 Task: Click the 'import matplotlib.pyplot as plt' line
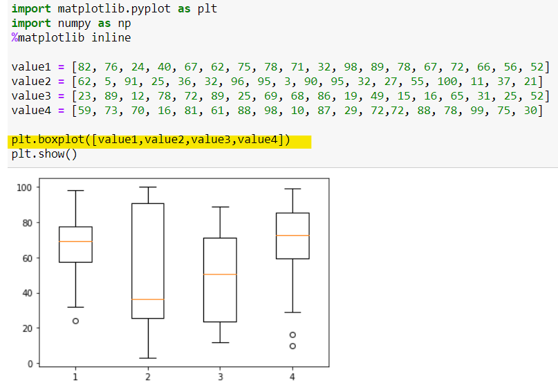(x=114, y=9)
